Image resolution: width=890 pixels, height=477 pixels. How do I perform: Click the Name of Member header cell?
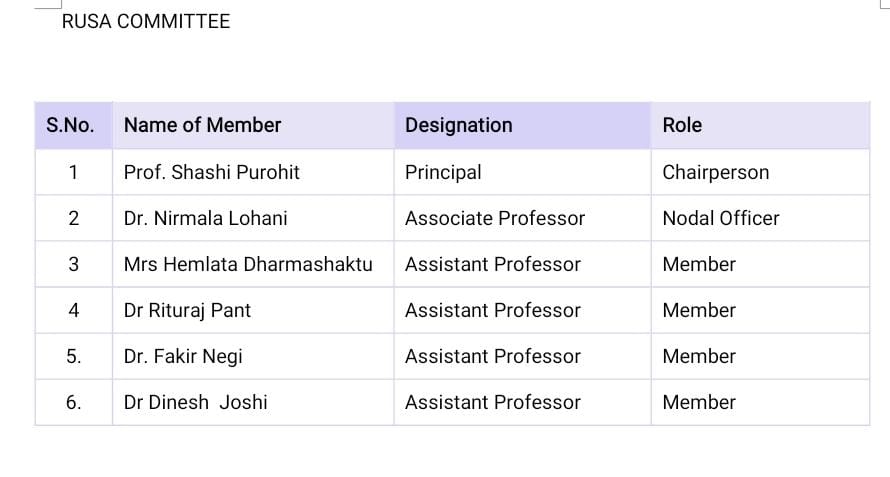click(253, 125)
